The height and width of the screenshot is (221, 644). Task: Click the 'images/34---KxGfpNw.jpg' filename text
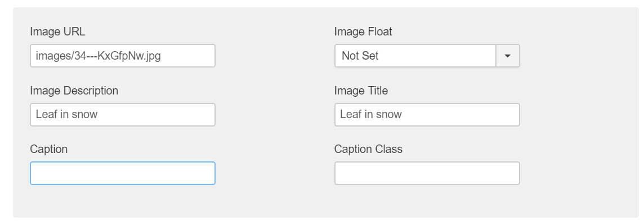point(98,56)
